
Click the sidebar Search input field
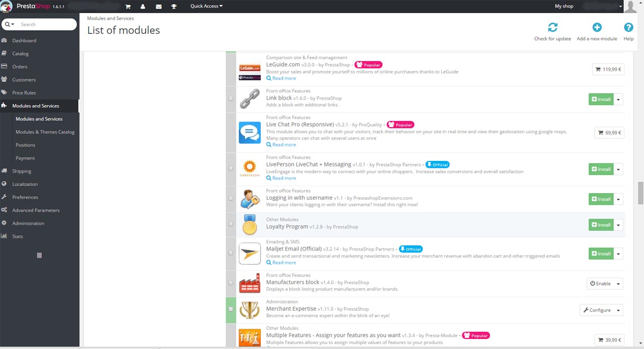[46, 24]
